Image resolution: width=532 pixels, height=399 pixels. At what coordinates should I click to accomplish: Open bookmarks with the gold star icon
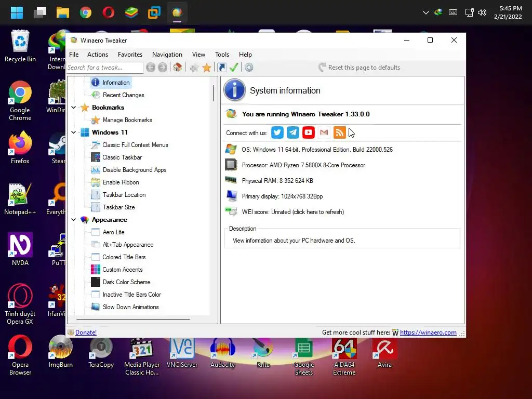click(207, 68)
